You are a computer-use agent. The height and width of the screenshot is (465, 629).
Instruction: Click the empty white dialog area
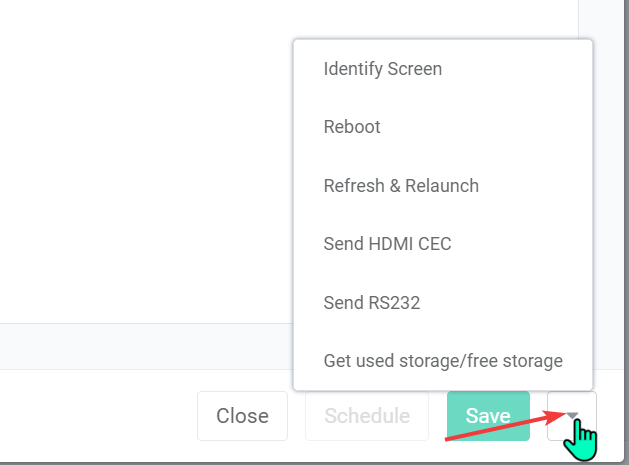click(x=144, y=160)
